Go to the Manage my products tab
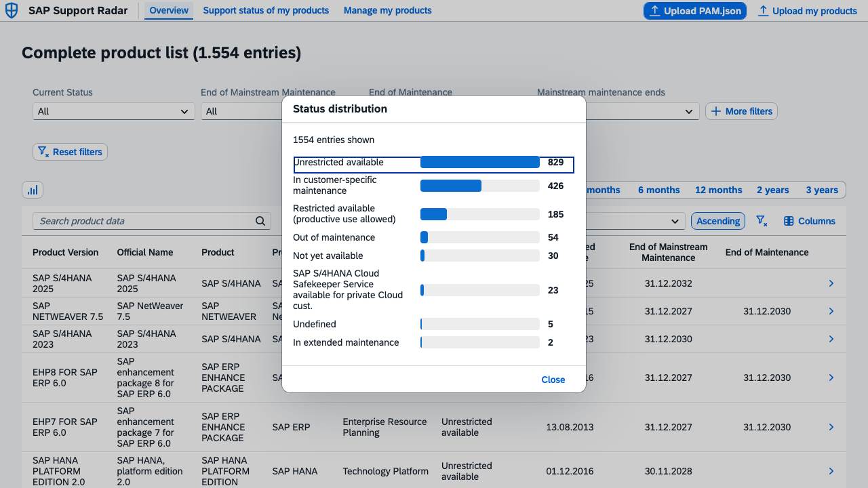Screen dimensions: 868x488 [388, 11]
